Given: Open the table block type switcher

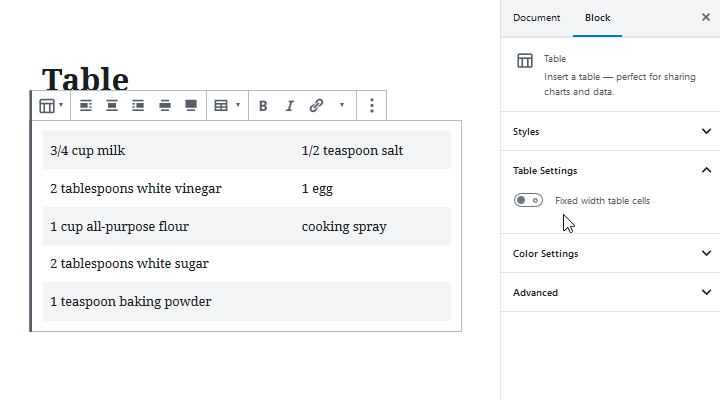Looking at the screenshot, I should click(x=50, y=105).
